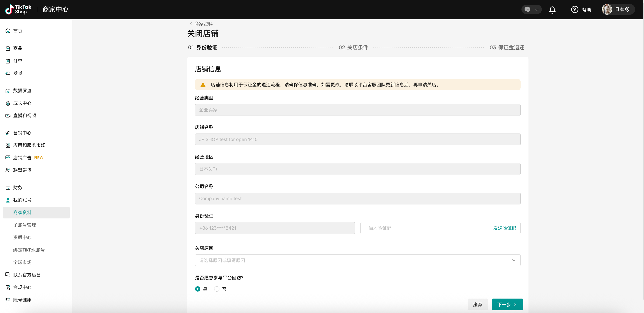Screen dimensions: 644x313
Task: Expand the chat dropdown arrow in header
Action: 537,10
